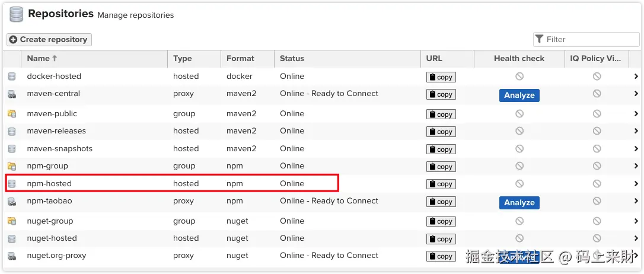Expand the docker-hosted row chevron
The width and height of the screenshot is (644, 274).
[636, 77]
